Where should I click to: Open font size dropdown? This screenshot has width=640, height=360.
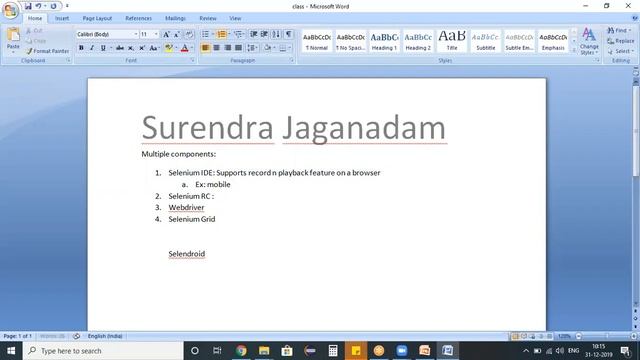tap(156, 35)
